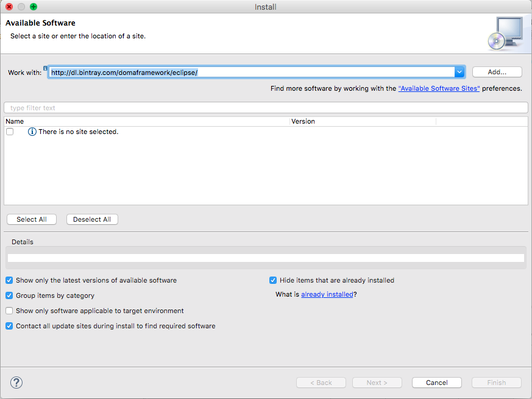Click the Deselect All button
Viewport: 532px width, 399px height.
[x=92, y=219]
